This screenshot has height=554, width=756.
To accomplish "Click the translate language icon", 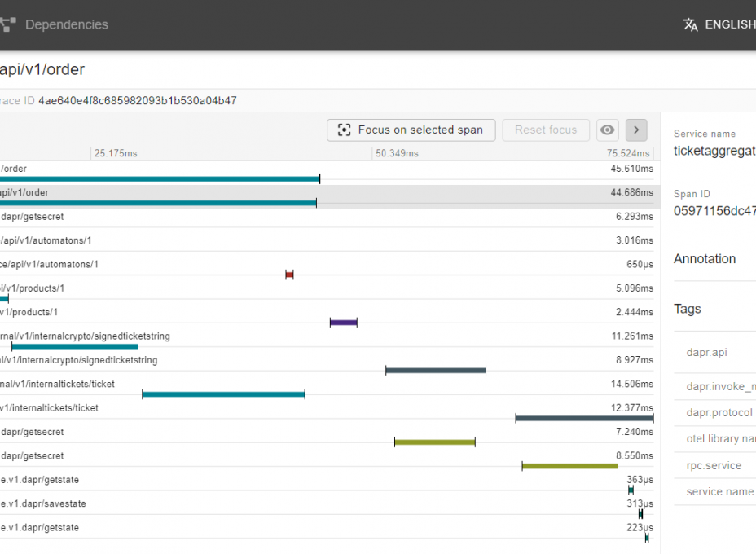I will coord(691,24).
